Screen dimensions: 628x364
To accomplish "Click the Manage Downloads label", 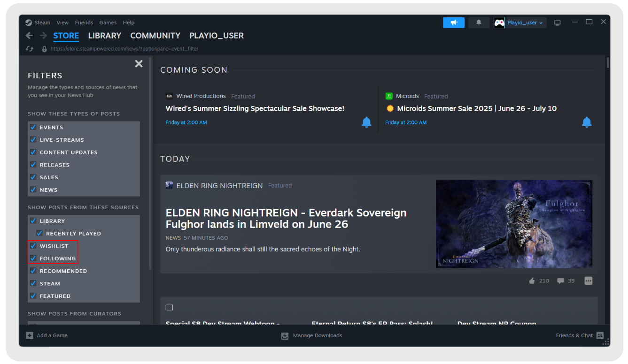I will tap(318, 335).
